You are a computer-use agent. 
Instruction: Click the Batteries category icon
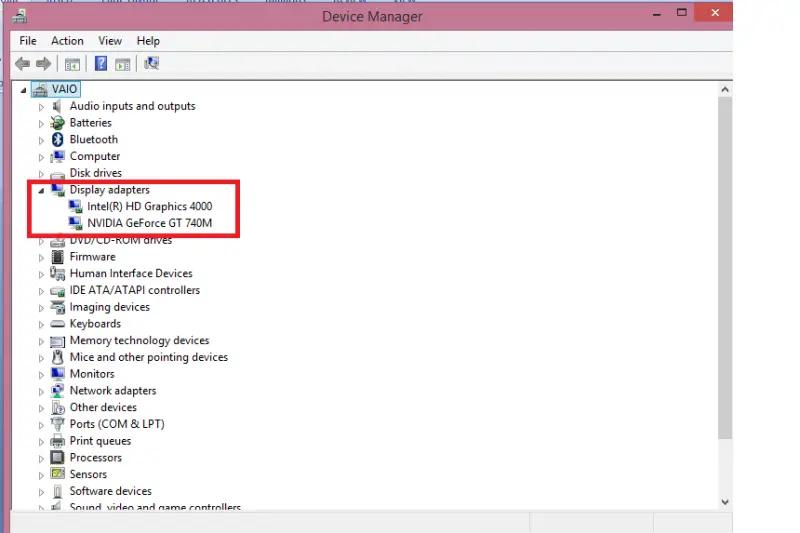point(58,123)
